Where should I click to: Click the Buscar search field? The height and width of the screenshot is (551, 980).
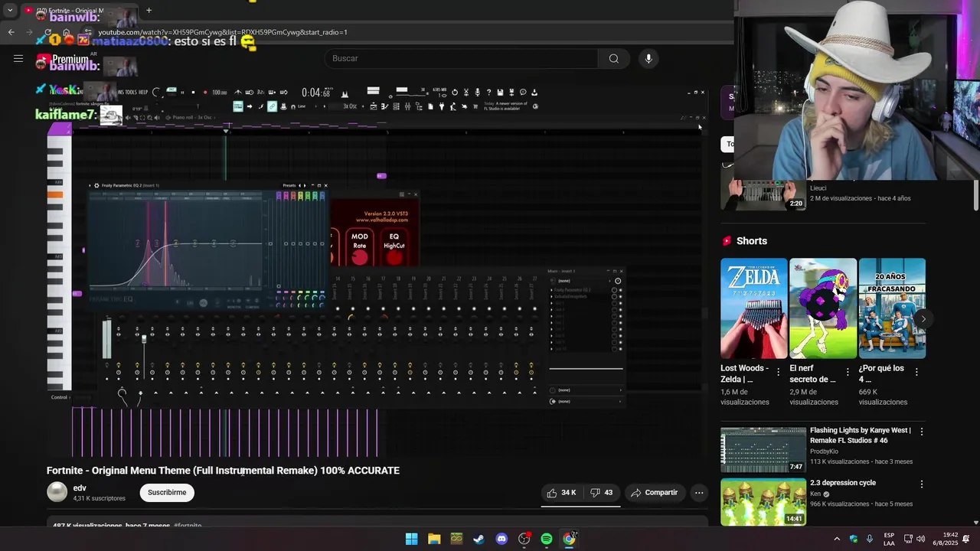(x=465, y=58)
